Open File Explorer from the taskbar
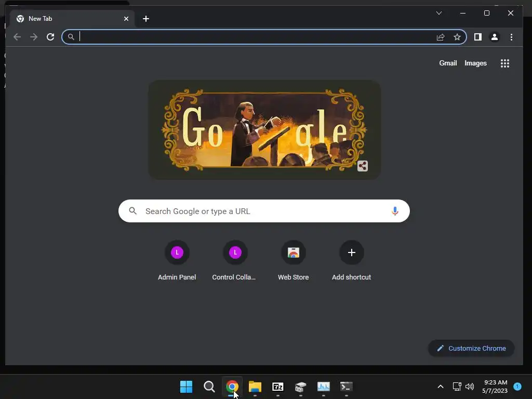532x399 pixels. [x=255, y=387]
